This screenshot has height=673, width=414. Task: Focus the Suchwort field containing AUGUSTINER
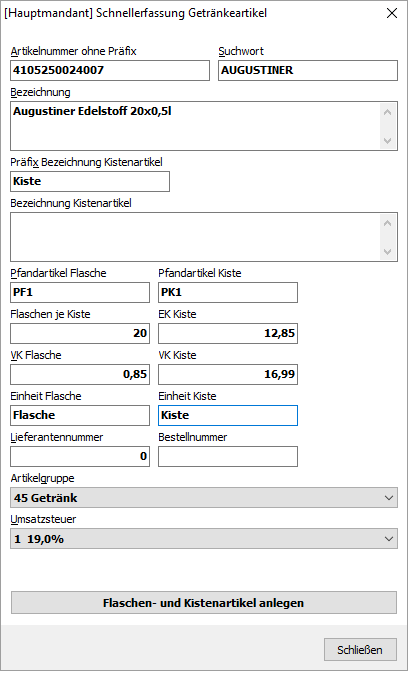coord(308,70)
